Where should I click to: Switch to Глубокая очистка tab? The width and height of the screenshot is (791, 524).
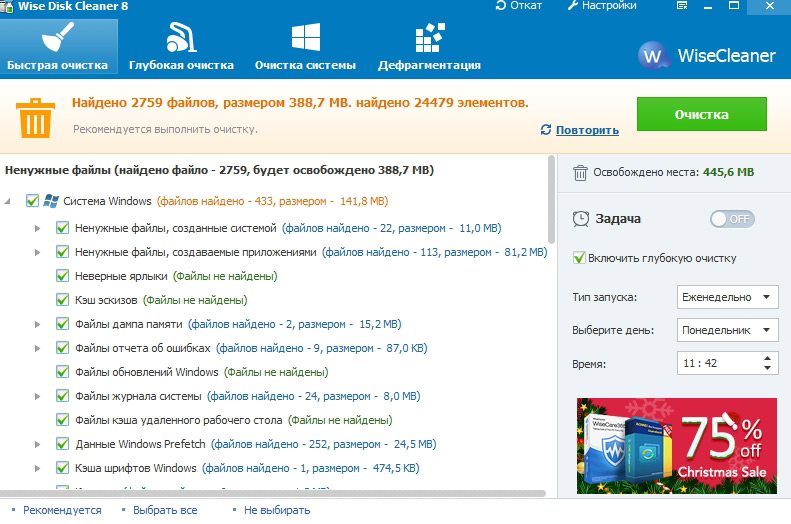point(181,46)
